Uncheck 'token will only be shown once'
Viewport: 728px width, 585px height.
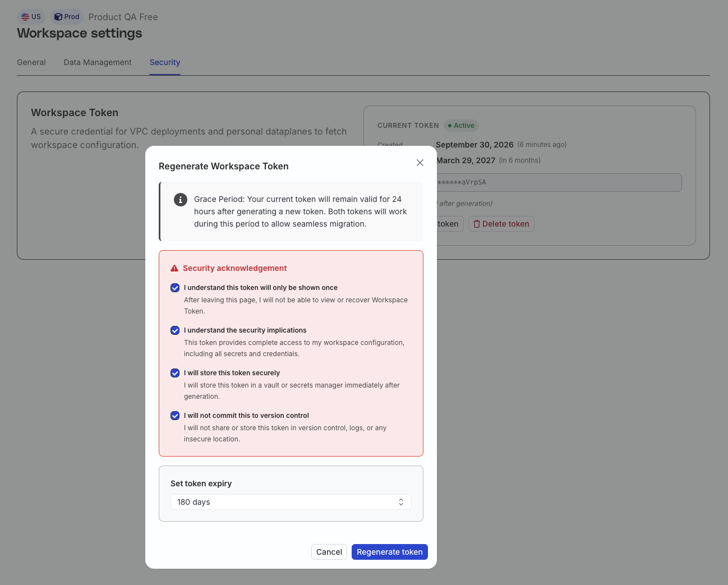(175, 288)
